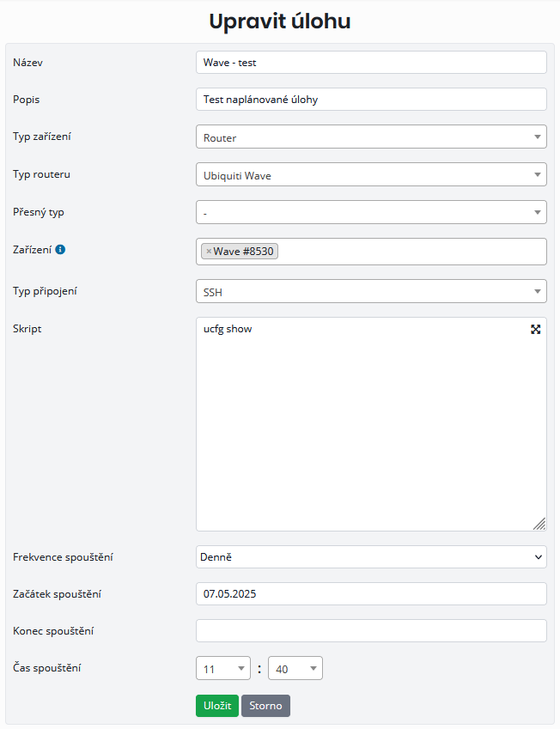Open the minute selector showing 40

295,668
